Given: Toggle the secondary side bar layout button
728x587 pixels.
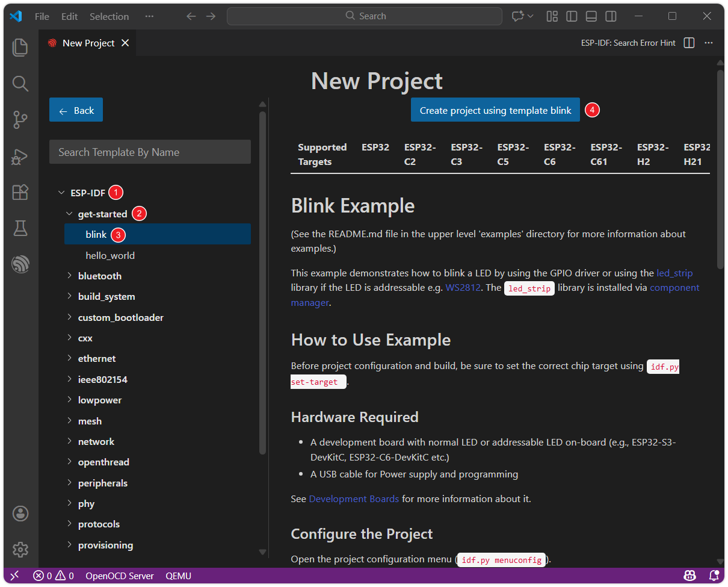Looking at the screenshot, I should 610,16.
